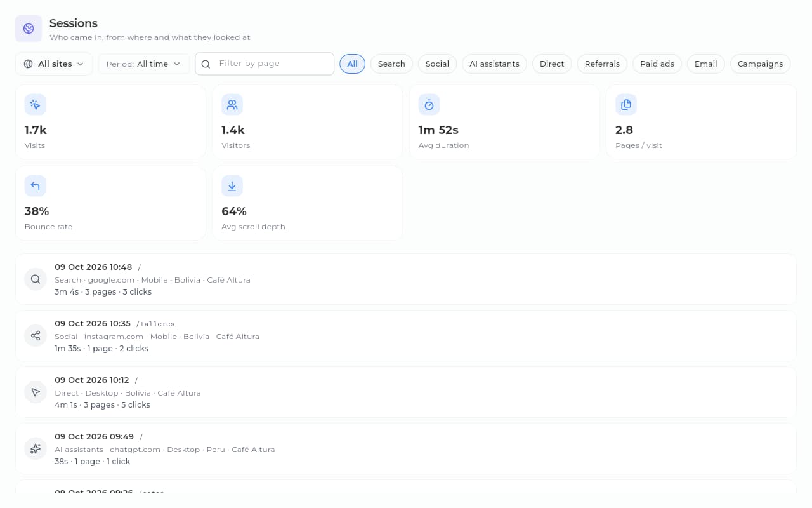Click the search icon on the google.com session
Image resolution: width=812 pixels, height=508 pixels.
pos(36,279)
